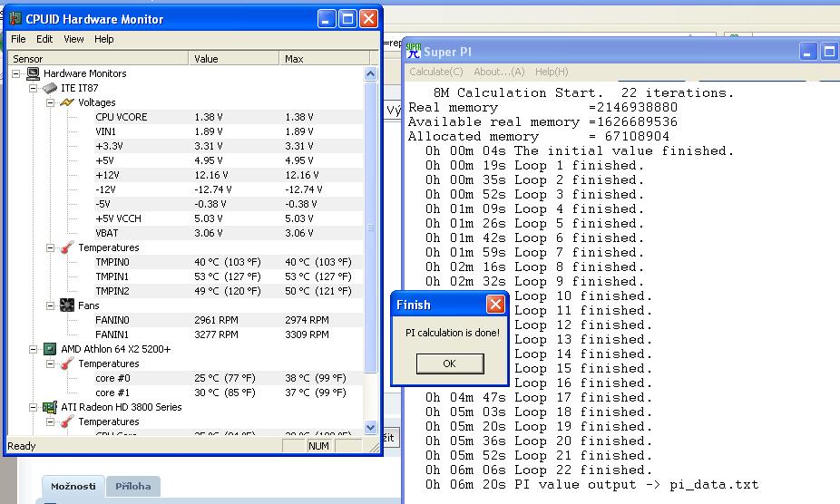Click the ITE IT87 Temperatures thermometer icon

(x=67, y=247)
